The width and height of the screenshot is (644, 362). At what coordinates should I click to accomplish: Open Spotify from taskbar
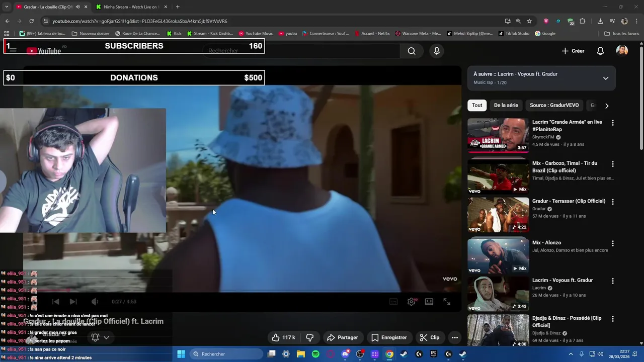click(x=315, y=354)
